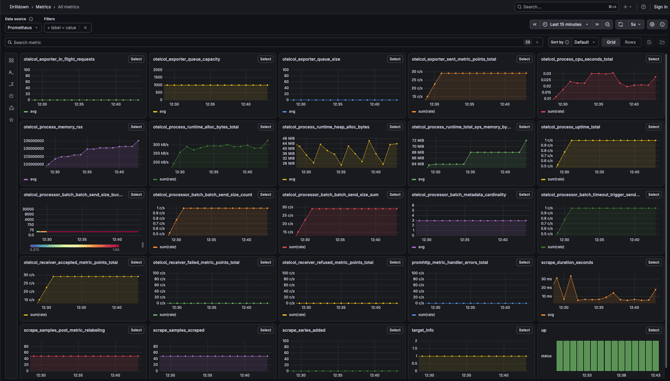Viewport: 670px width, 381px height.
Task: Select the otelcol_processor_batch_batch_send_size_sum metric
Action: click(395, 194)
